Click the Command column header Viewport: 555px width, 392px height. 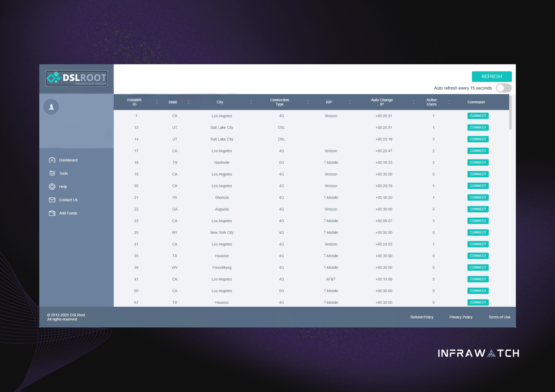pyautogui.click(x=476, y=102)
